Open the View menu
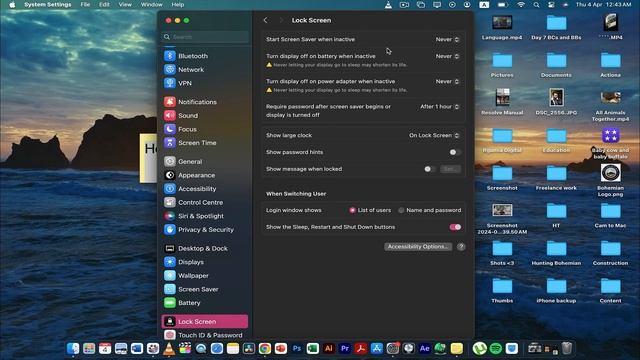This screenshot has height=360, width=640. [125, 4]
